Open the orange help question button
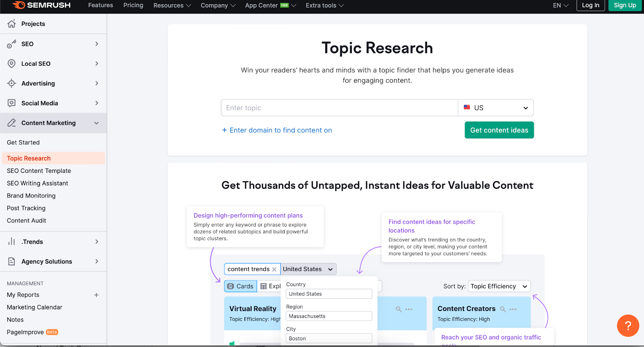Image resolution: width=644 pixels, height=347 pixels. pyautogui.click(x=628, y=326)
